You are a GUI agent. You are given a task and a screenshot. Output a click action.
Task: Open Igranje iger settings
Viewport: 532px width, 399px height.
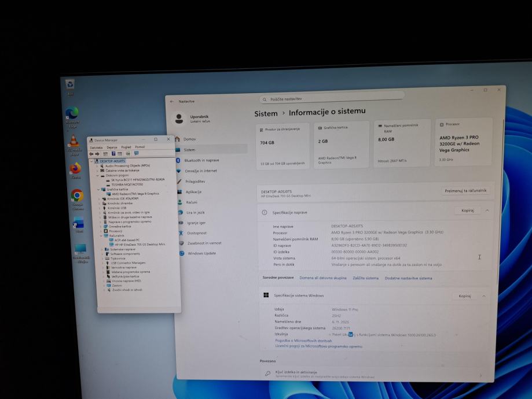pyautogui.click(x=196, y=223)
